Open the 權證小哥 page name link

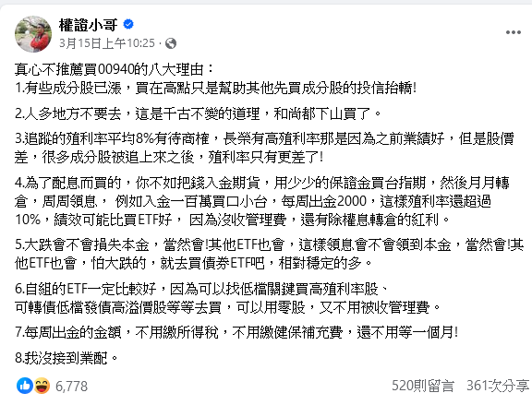(x=89, y=25)
